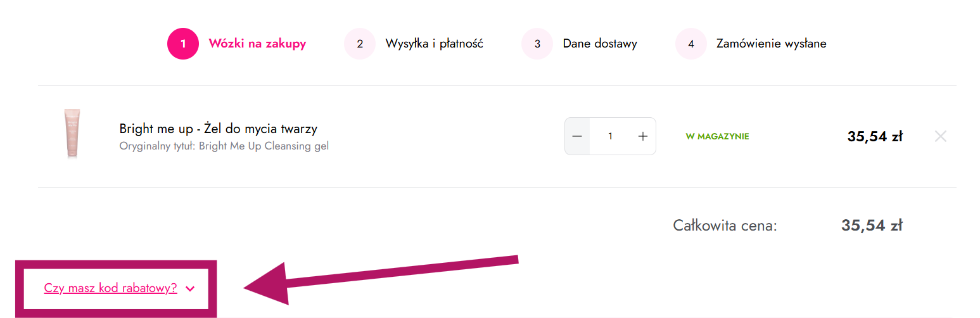980x318 pixels.
Task: Click the item price 35,54 zł
Action: [875, 136]
